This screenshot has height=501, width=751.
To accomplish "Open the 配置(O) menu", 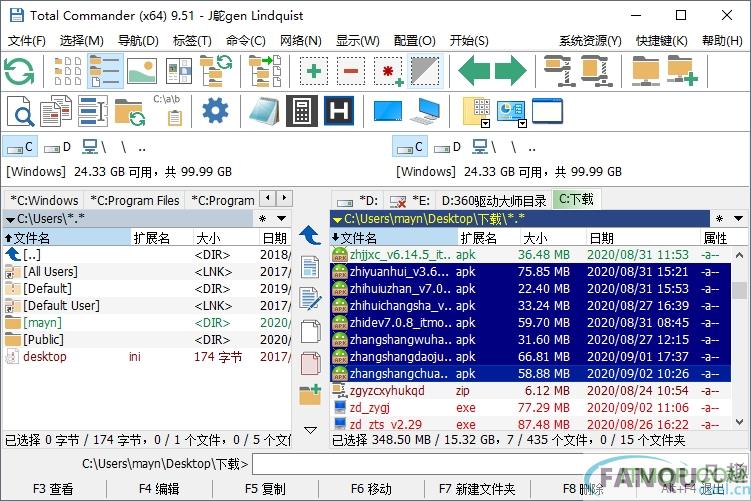I will (x=415, y=41).
